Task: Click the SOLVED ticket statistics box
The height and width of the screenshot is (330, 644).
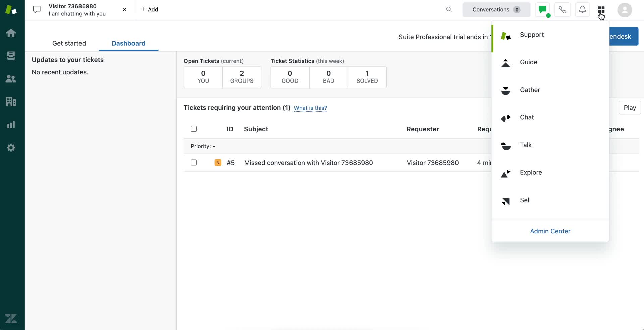Action: 367,77
